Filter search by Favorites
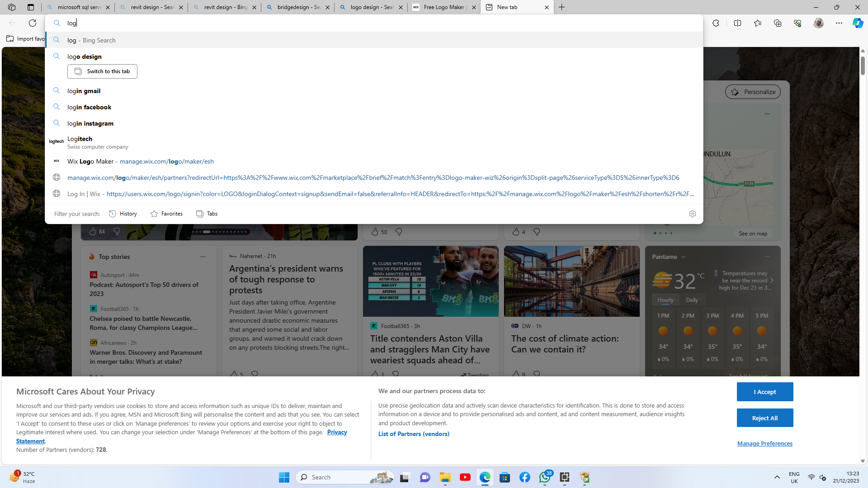The height and width of the screenshot is (488, 868). click(x=166, y=214)
